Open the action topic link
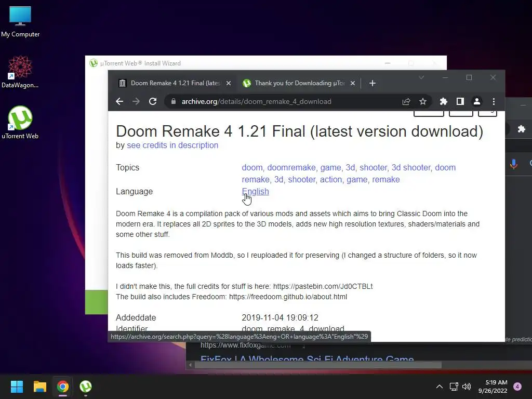The width and height of the screenshot is (532, 399). 331,179
